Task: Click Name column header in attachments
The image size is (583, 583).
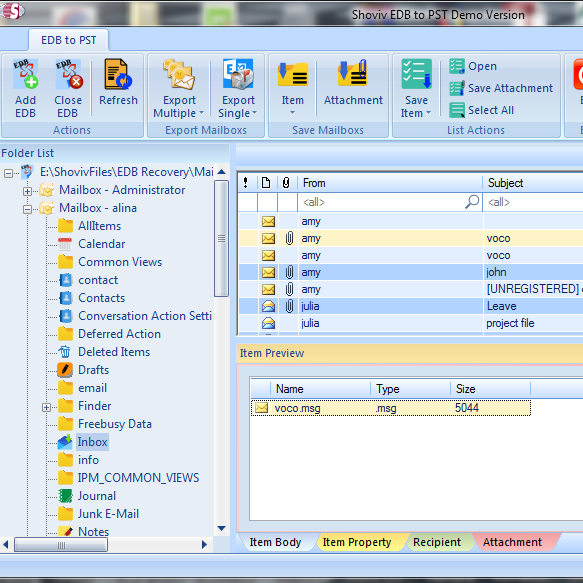Action: (x=321, y=389)
